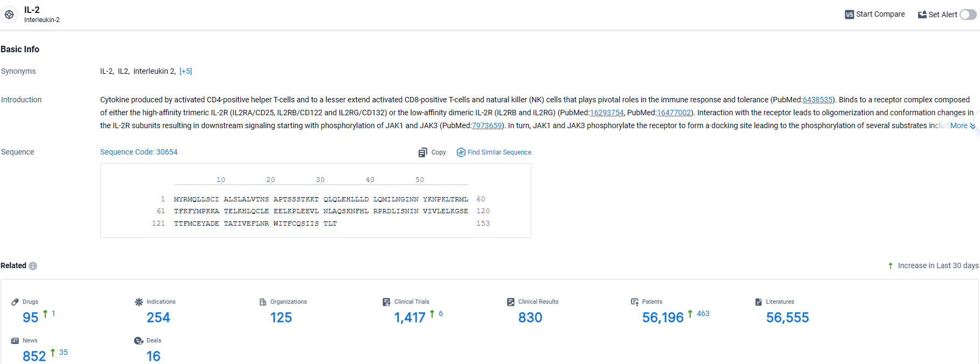Click Find Similar Sequence icon
Image resolution: width=980 pixels, height=364 pixels.
point(461,152)
